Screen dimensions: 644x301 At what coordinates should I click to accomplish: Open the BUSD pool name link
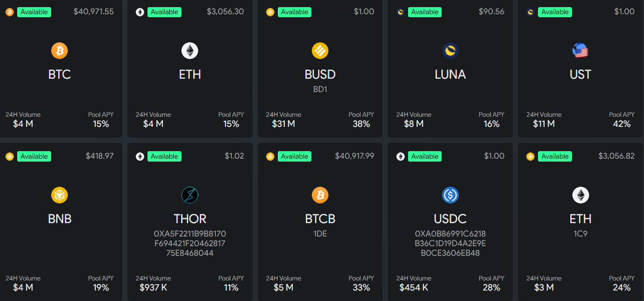point(320,75)
